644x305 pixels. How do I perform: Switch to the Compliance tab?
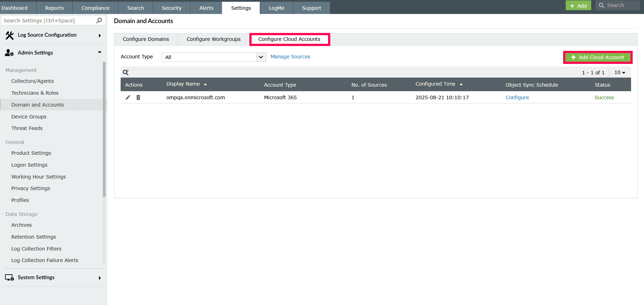click(95, 8)
